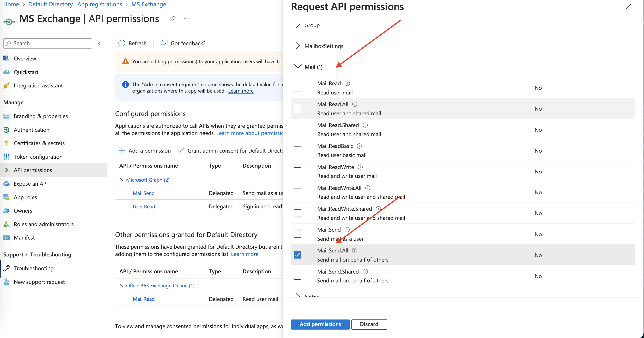Image resolution: width=644 pixels, height=338 pixels.
Task: Click the Got feedback icon
Action: tap(164, 43)
